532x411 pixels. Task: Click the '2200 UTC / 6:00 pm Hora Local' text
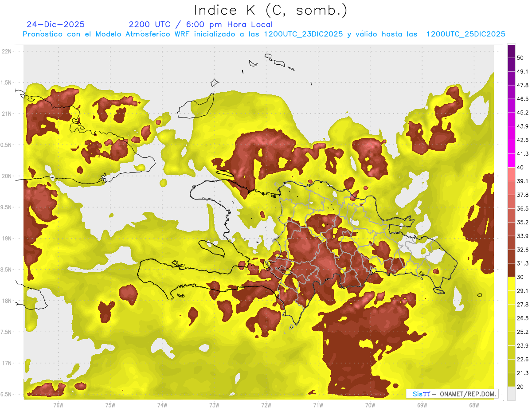click(201, 24)
